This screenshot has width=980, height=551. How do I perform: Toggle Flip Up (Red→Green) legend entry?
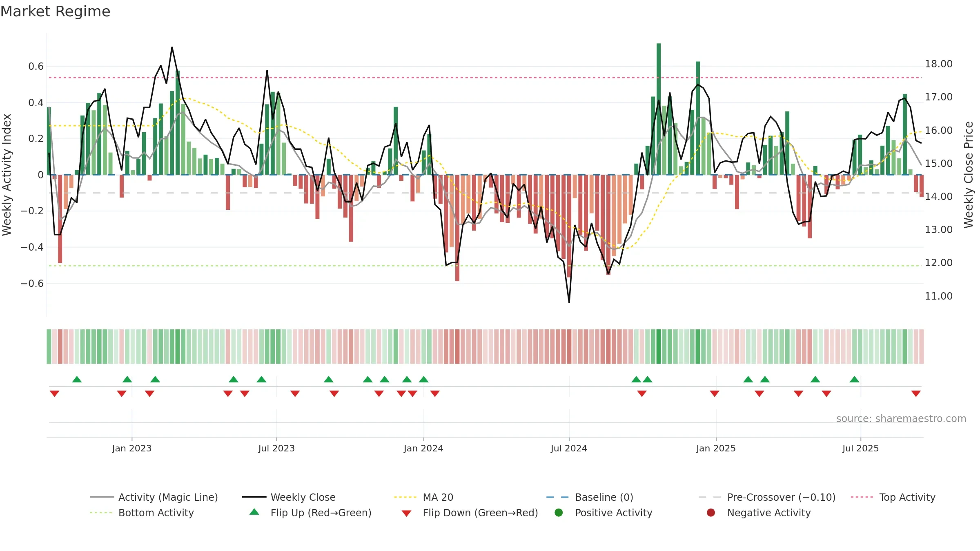coord(310,513)
